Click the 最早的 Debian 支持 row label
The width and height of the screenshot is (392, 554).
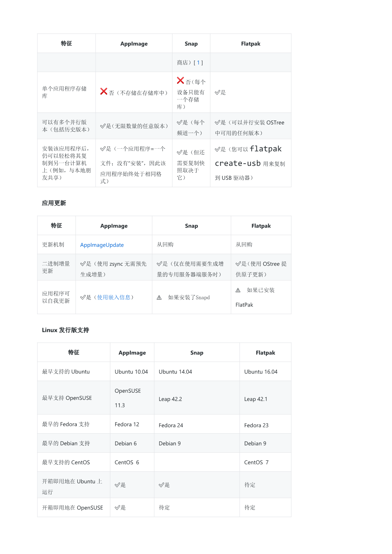pos(66,443)
